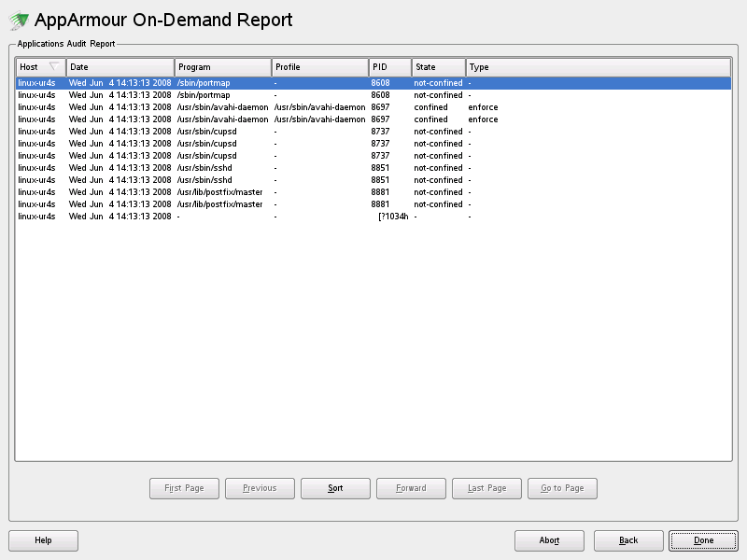747x560 pixels.
Task: Advance the report with the Forward button
Action: [411, 488]
